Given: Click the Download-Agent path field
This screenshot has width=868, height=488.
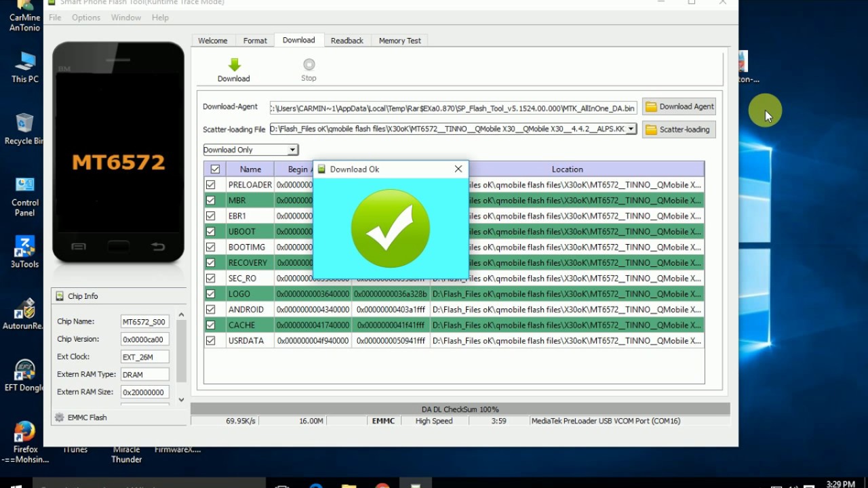Looking at the screenshot, I should (x=453, y=108).
